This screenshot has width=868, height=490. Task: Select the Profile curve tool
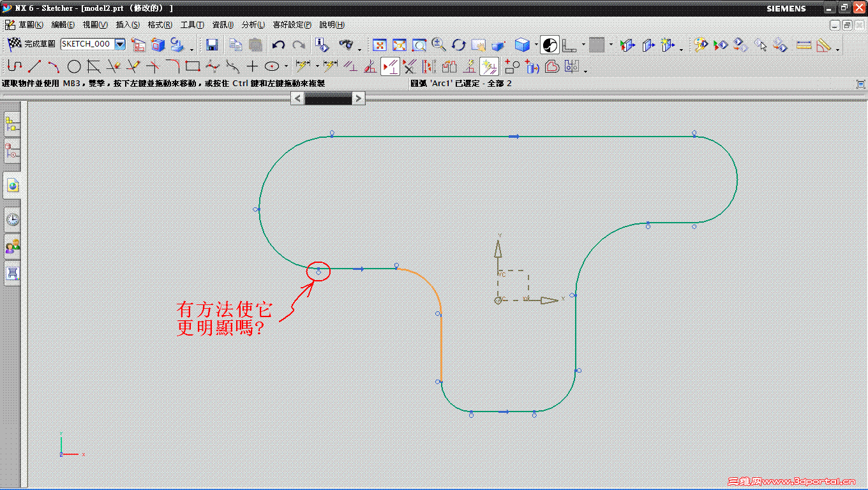pos(15,66)
